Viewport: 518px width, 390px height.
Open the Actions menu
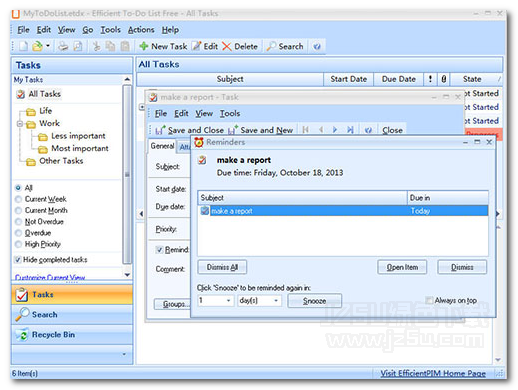coord(141,30)
